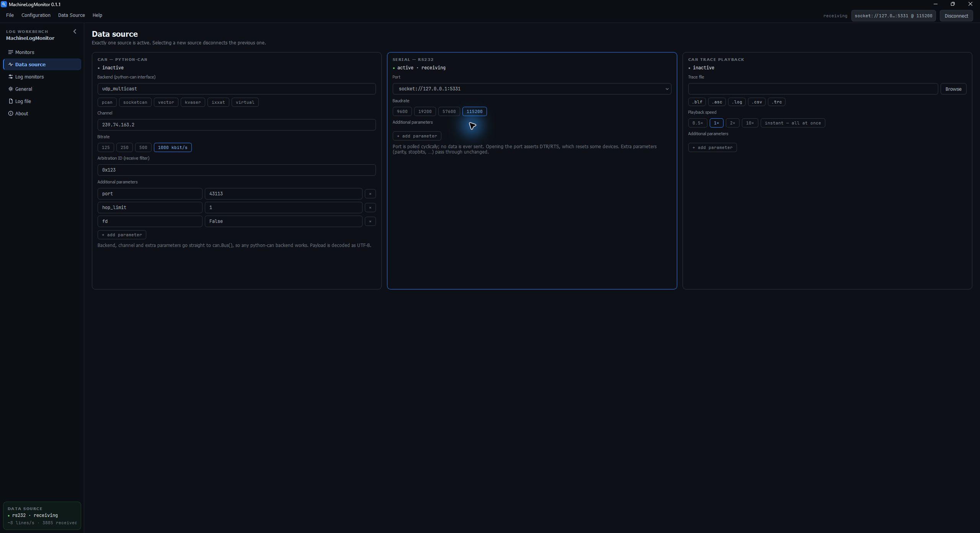980x533 pixels.
Task: Select 500 bitrate option
Action: 143,147
